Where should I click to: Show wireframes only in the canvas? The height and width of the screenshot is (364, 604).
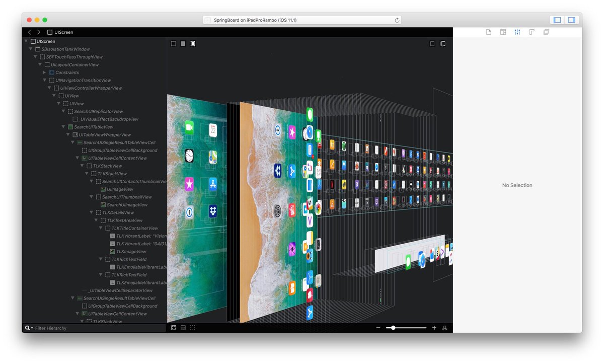[x=173, y=43]
